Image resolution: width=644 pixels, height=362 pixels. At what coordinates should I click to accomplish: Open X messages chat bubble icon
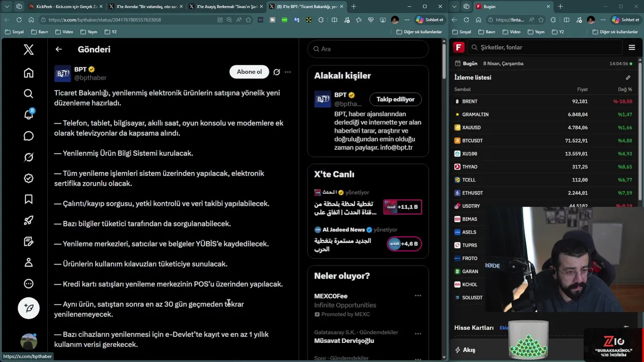(x=29, y=136)
